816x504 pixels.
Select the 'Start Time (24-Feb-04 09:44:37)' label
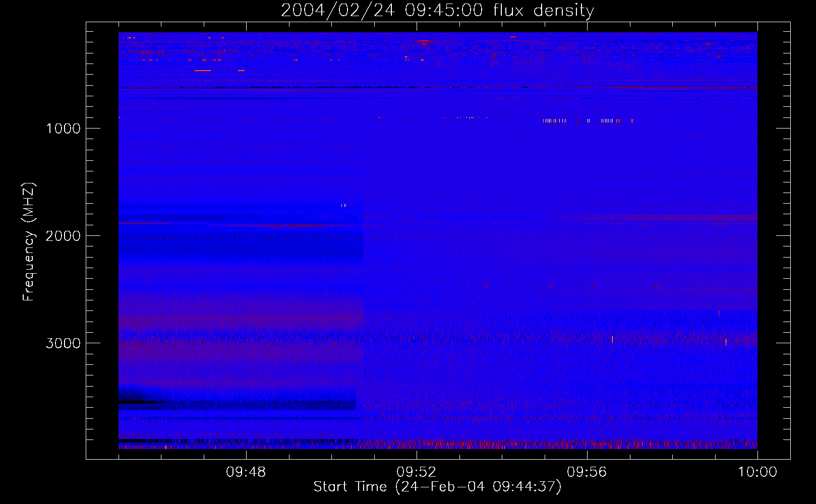(x=437, y=487)
